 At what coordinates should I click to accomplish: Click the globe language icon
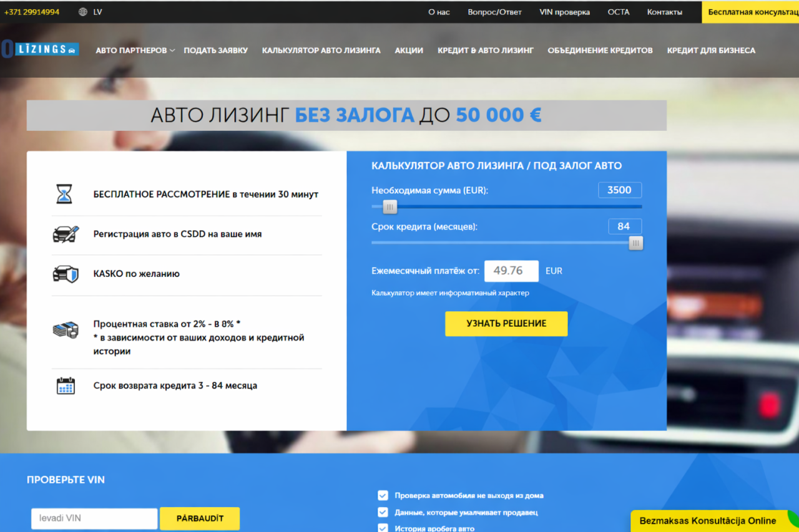[83, 12]
